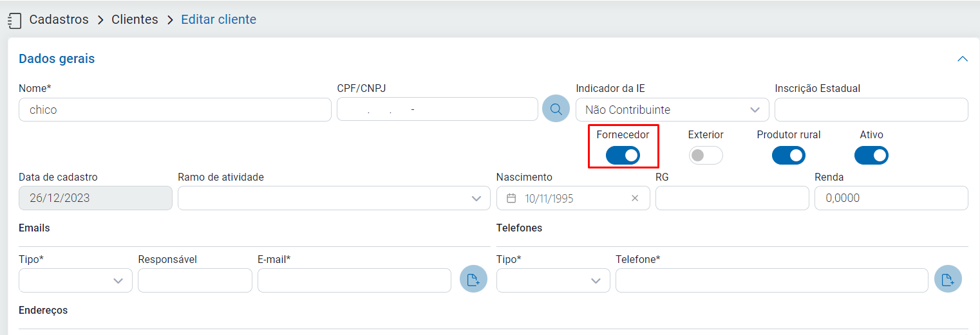The height and width of the screenshot is (335, 980).
Task: Navigate to Clientes breadcrumb
Action: [x=135, y=20]
